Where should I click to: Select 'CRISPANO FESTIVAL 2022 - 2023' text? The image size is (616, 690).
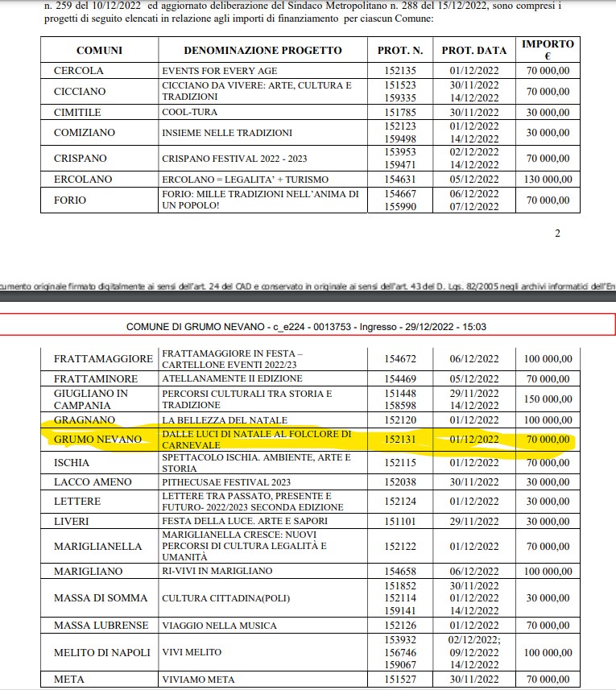234,159
